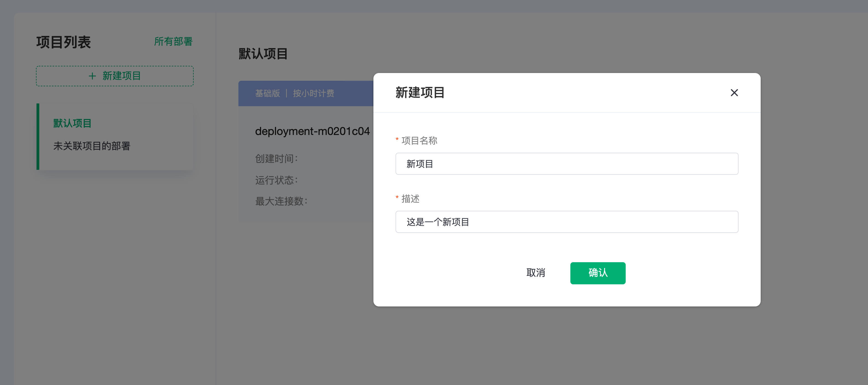Viewport: 868px width, 385px height.
Task: Click into the 描述 input field
Action: pos(566,222)
